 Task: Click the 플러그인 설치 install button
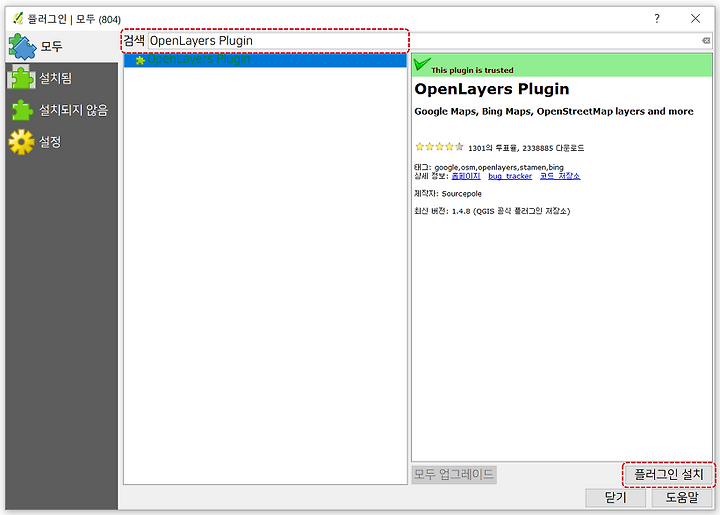pyautogui.click(x=669, y=474)
